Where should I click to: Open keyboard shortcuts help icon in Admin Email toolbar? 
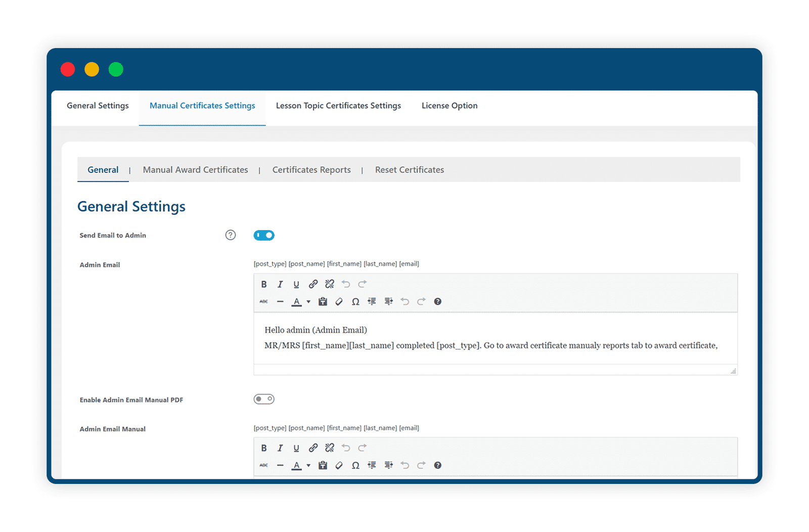click(438, 301)
